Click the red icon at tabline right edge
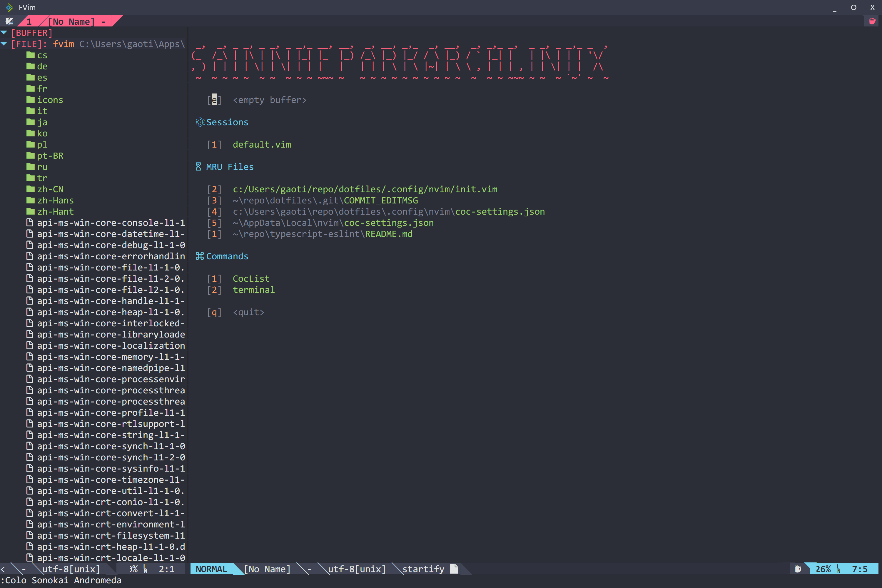The width and height of the screenshot is (882, 588). point(872,21)
